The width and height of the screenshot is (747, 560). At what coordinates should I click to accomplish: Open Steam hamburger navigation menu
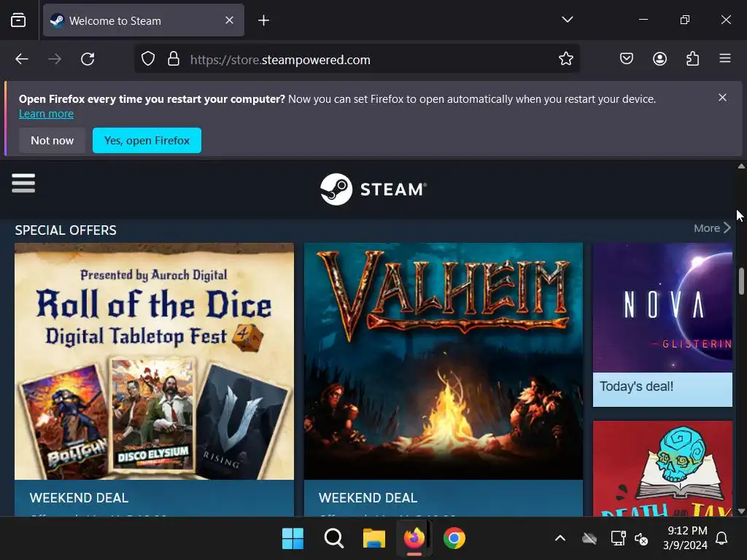pos(23,183)
